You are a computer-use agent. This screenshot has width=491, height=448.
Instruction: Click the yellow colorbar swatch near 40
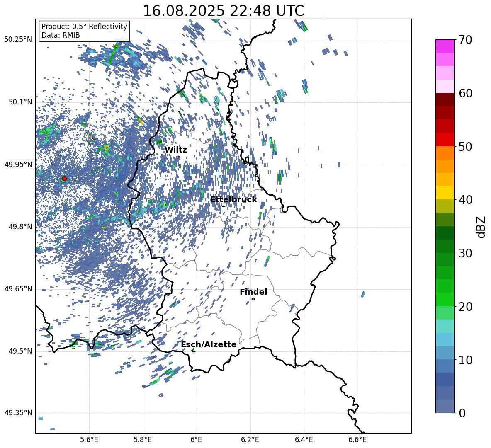point(445,193)
